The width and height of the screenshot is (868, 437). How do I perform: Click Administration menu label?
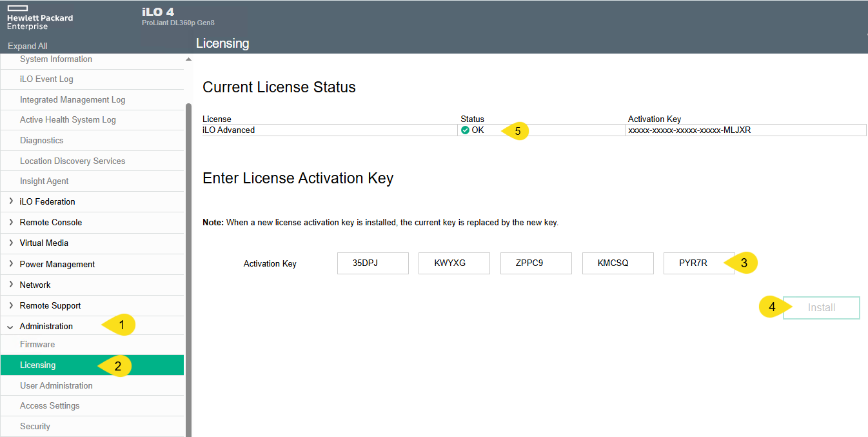pos(46,327)
